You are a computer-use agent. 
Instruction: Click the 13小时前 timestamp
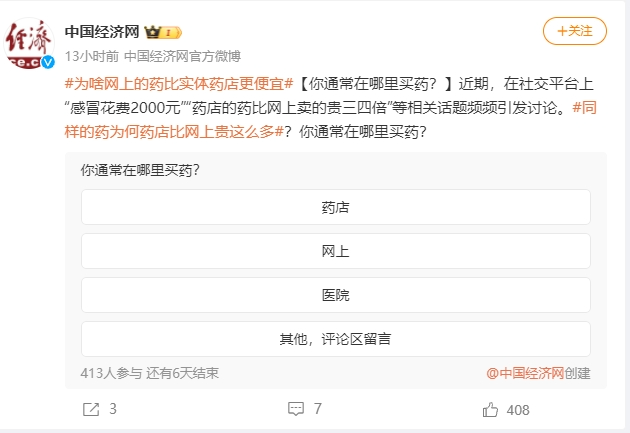point(92,56)
